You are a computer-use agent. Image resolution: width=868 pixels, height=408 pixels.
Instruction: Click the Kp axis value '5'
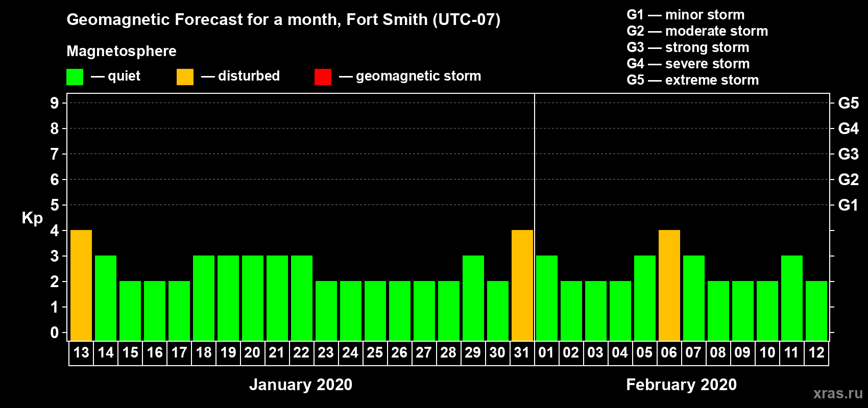[x=55, y=205]
